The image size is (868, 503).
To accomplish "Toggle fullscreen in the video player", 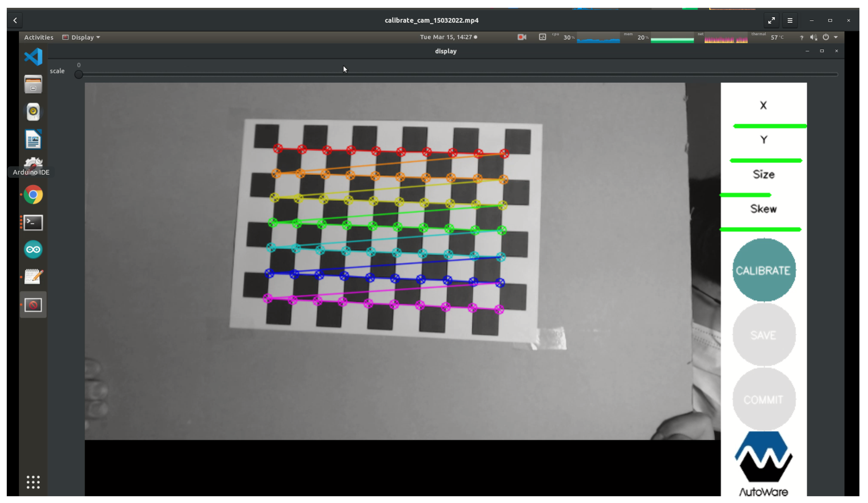I will coord(771,20).
